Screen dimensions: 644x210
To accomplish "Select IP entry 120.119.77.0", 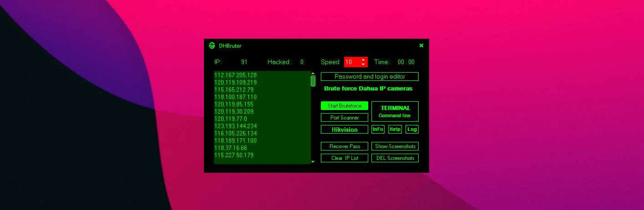I will [231, 119].
